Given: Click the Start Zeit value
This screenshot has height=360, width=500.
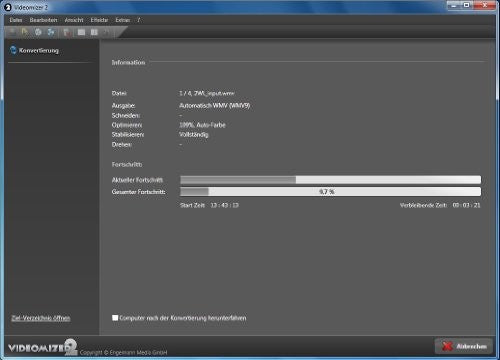Looking at the screenshot, I should (x=225, y=205).
